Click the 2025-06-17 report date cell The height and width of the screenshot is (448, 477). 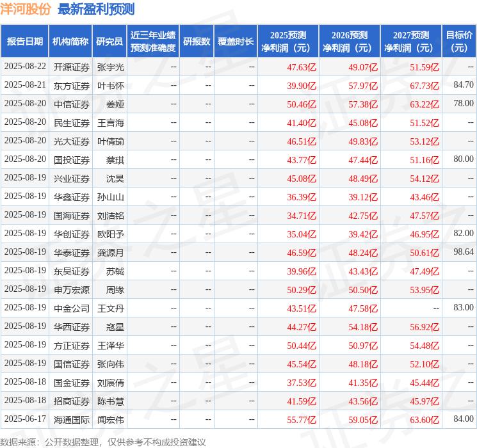[25, 419]
